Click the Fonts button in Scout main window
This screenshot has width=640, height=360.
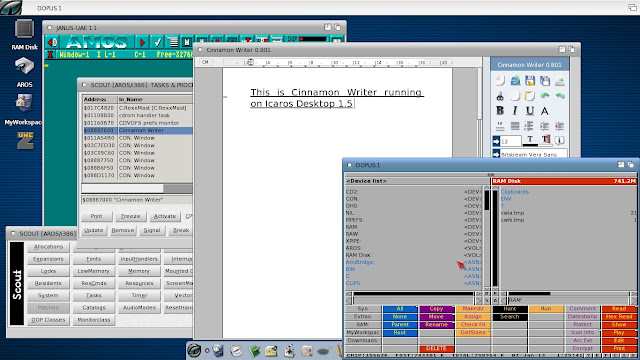pos(93,259)
